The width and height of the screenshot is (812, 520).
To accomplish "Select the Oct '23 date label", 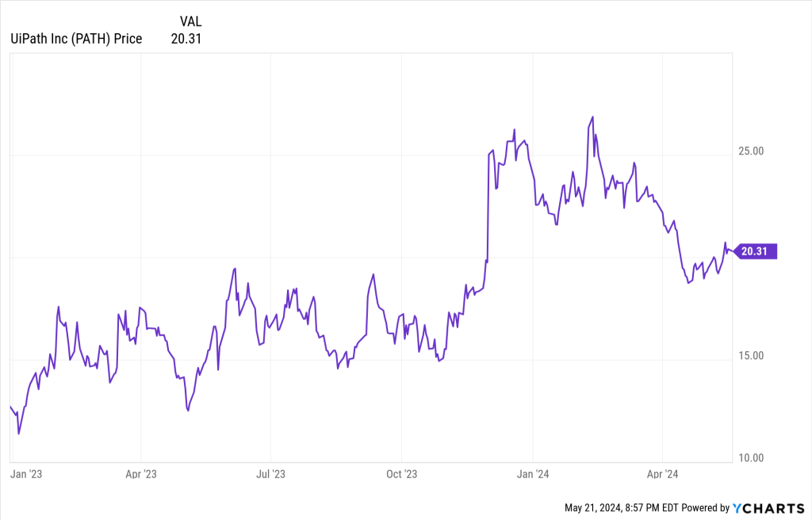I will pos(401,474).
